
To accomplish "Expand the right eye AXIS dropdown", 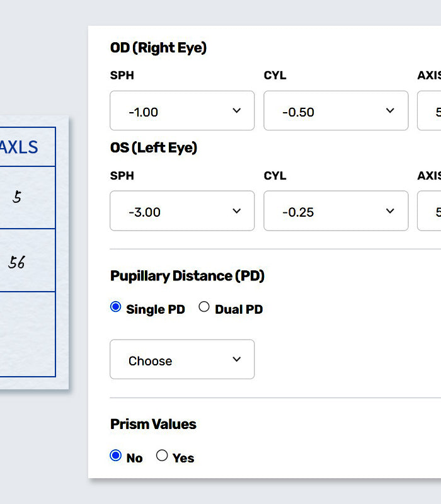I will (x=431, y=111).
